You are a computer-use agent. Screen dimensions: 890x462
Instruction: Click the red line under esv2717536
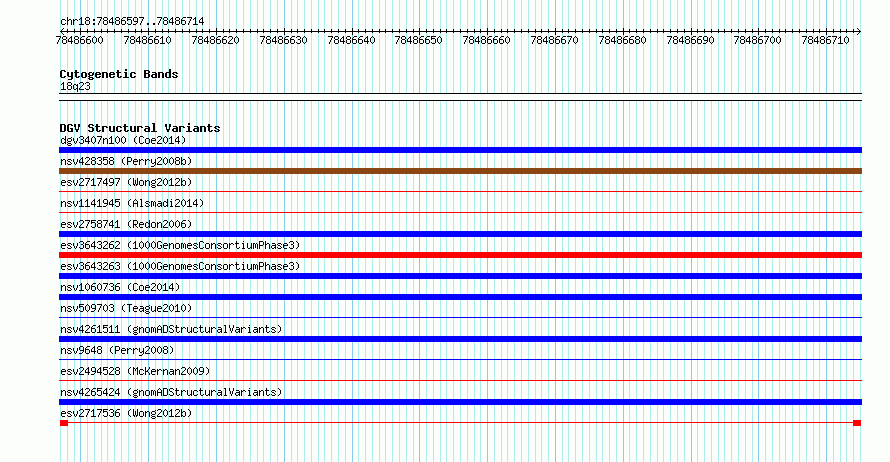pos(460,423)
